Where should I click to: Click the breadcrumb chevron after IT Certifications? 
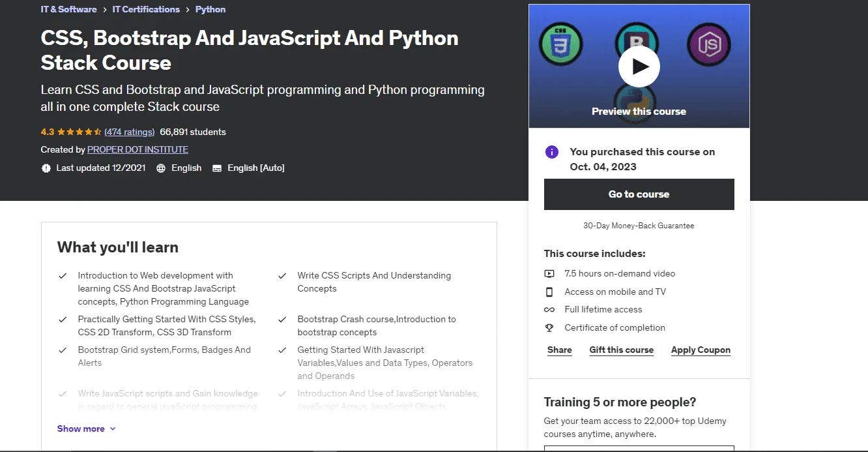coord(188,10)
